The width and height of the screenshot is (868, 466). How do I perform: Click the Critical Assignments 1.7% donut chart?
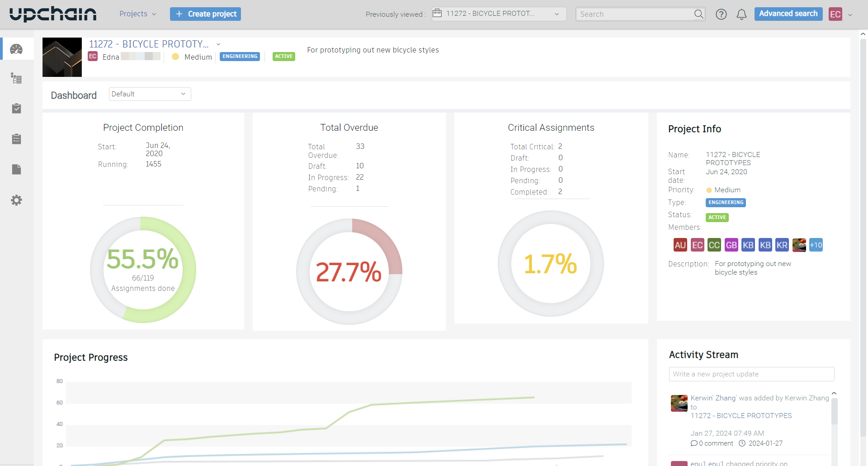(x=551, y=263)
